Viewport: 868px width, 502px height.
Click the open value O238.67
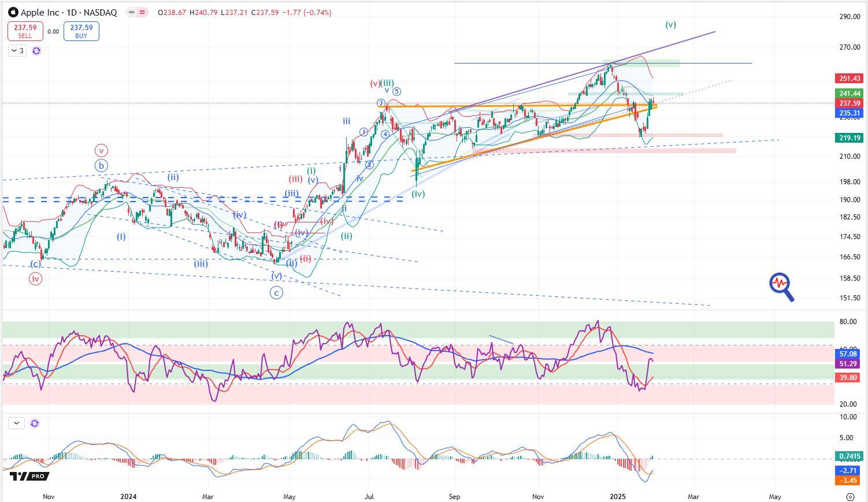pyautogui.click(x=173, y=12)
